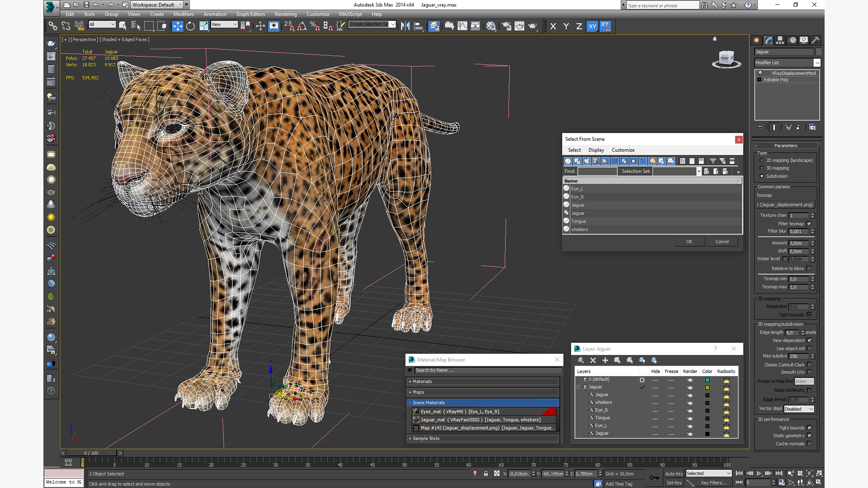This screenshot has width=868, height=488.
Task: Collapse the Jaguar layer tree
Action: pos(578,387)
